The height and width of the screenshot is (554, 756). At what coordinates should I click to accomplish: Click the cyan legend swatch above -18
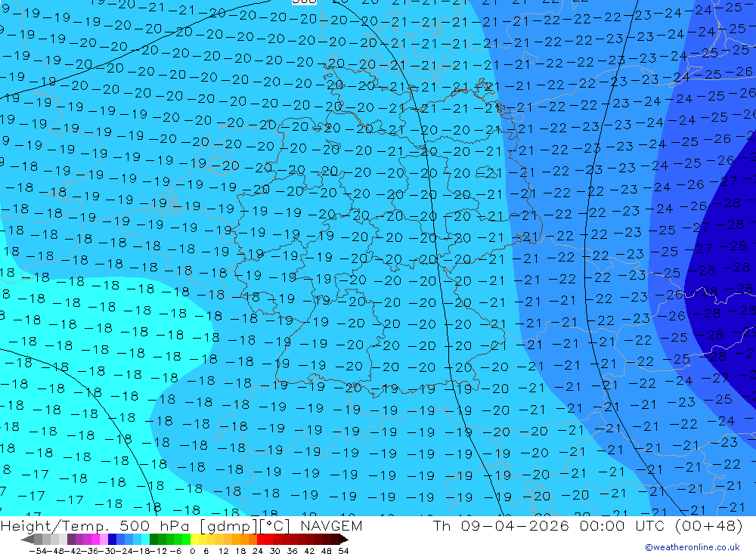click(145, 539)
